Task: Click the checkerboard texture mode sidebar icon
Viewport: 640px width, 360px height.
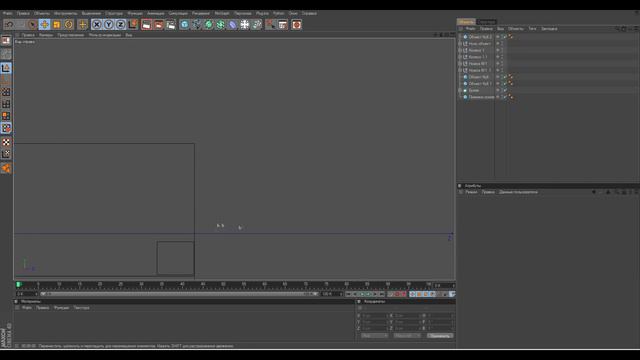Action: [x=6, y=142]
